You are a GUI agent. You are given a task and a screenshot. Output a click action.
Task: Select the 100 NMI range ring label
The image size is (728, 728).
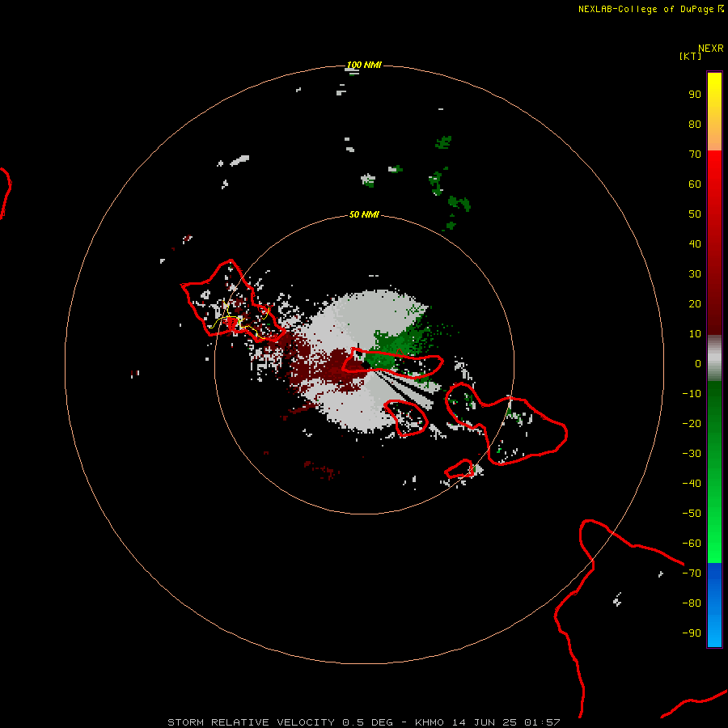tap(364, 65)
